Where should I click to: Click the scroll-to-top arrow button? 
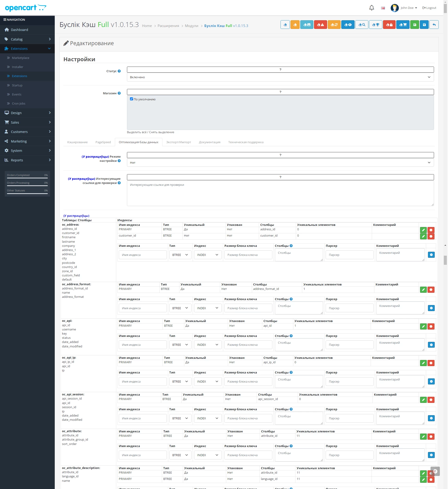point(435,471)
